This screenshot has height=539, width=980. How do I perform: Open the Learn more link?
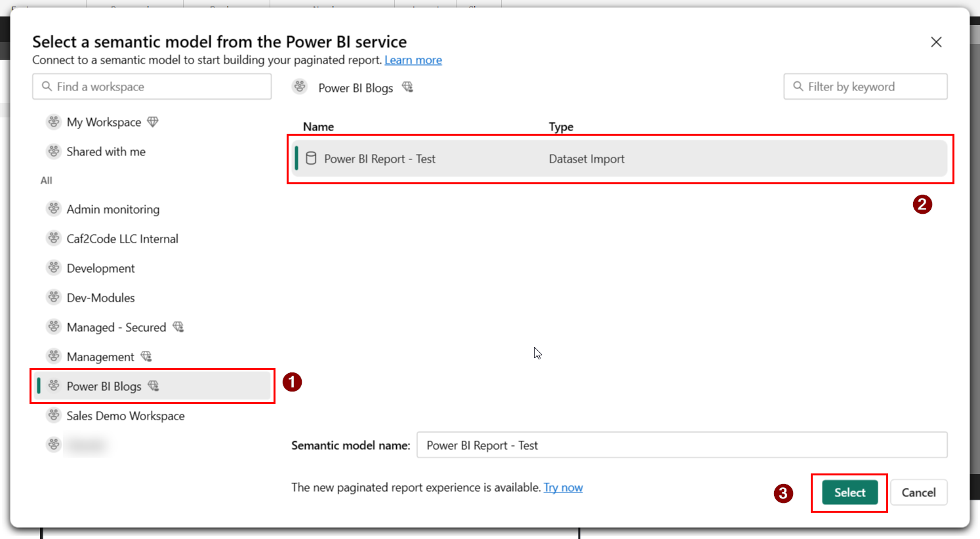click(x=413, y=60)
